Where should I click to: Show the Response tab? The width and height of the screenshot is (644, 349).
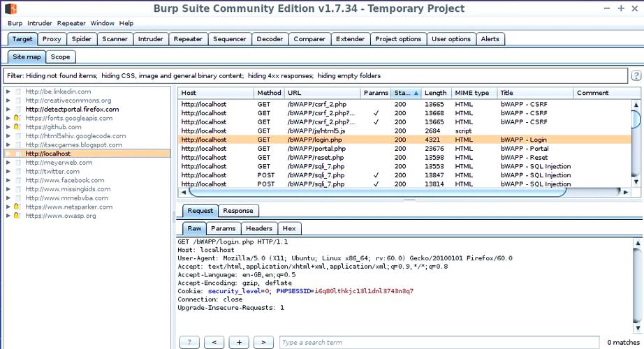237,211
